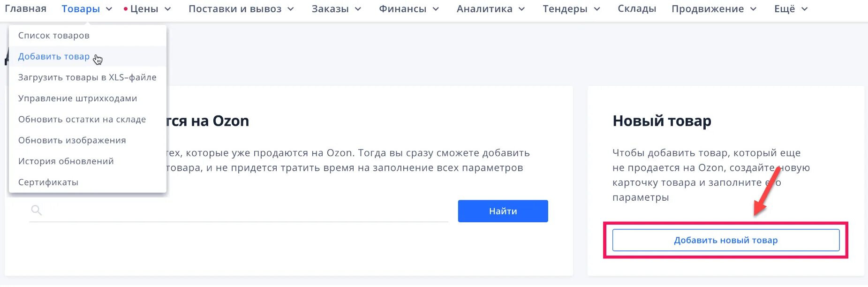Select Загрузить товары в XLS-файле
Viewport: 868px width, 287px height.
[87, 77]
